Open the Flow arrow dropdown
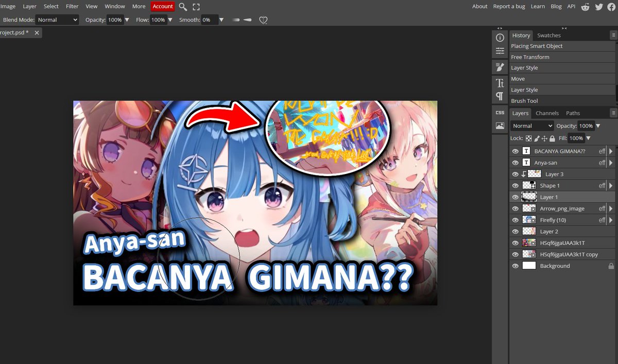618x364 pixels. [170, 20]
